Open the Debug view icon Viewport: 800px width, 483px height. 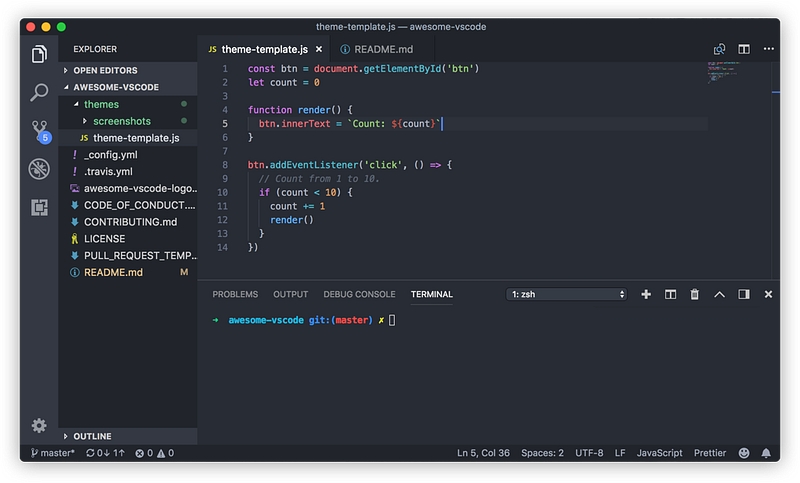pos(39,168)
